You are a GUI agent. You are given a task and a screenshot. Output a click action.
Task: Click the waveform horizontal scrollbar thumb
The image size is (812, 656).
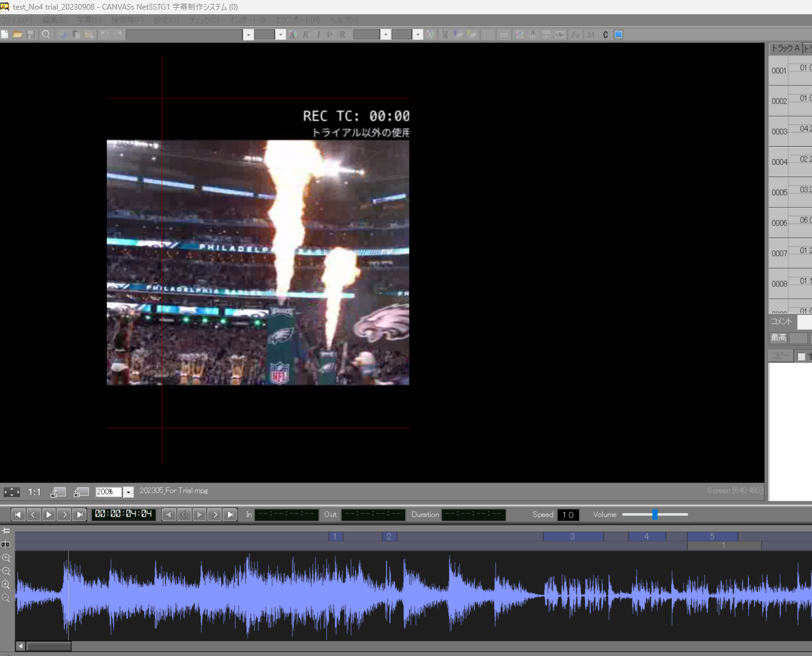pyautogui.click(x=48, y=646)
